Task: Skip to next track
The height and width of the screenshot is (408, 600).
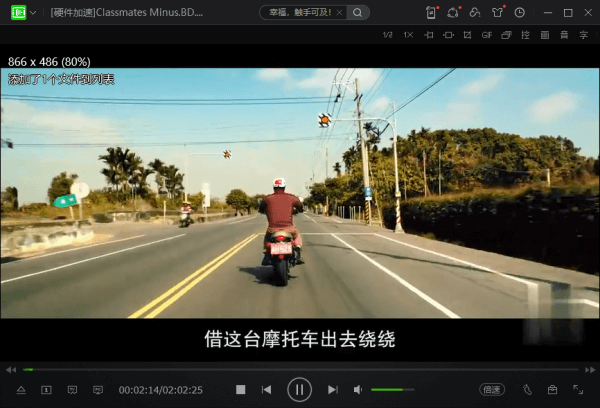Action: point(333,390)
